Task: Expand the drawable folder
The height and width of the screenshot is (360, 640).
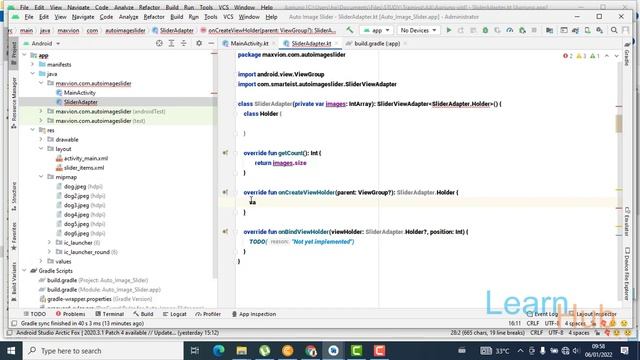Action: tap(41, 140)
